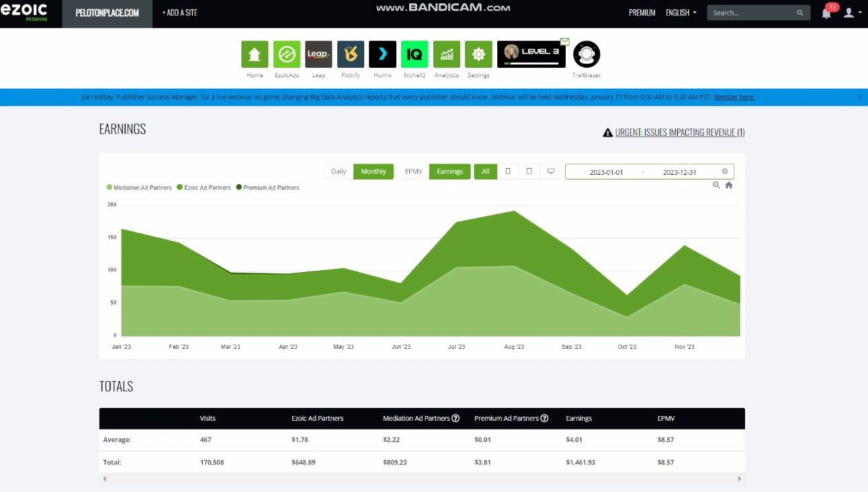Open the EzoicAds app icon
Image resolution: width=868 pixels, height=492 pixels.
287,54
